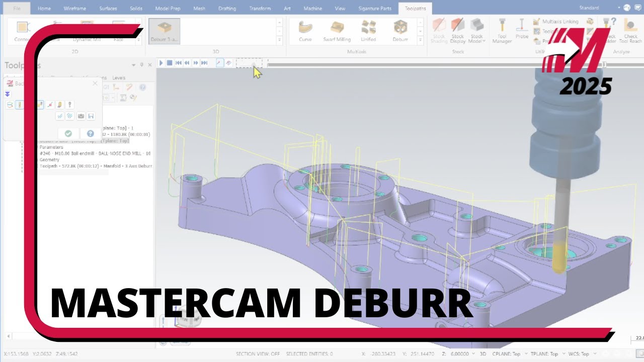
Task: Step forward in backplot playback
Action: pos(195,63)
